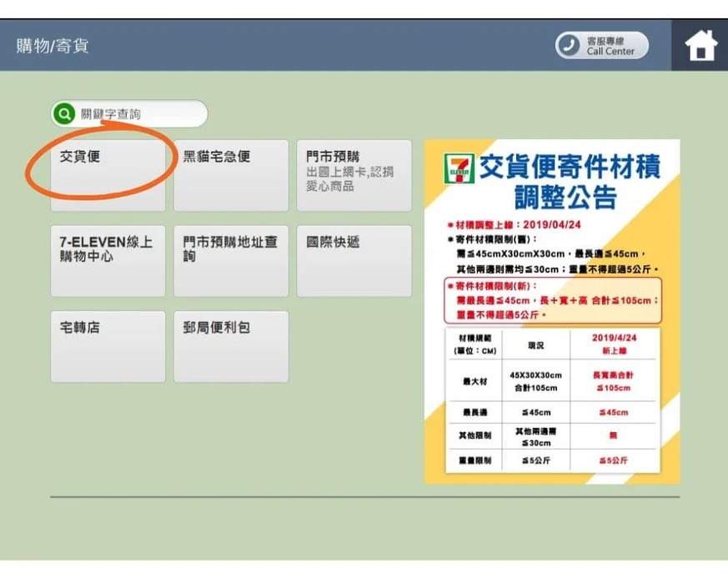Click the phone icon for customer service
Image resolution: width=728 pixels, height=583 pixels.
(x=570, y=45)
